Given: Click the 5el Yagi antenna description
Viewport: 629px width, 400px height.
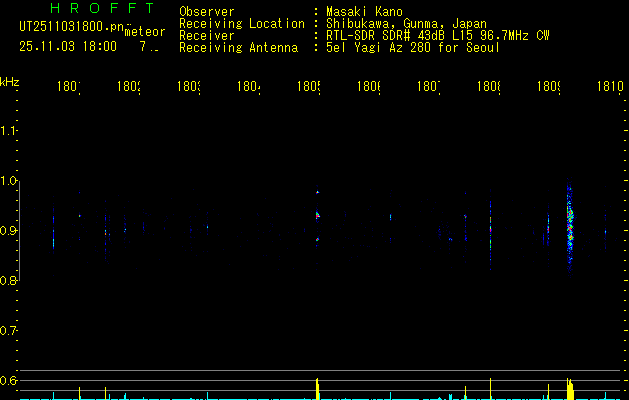Looking at the screenshot, I should pos(413,48).
